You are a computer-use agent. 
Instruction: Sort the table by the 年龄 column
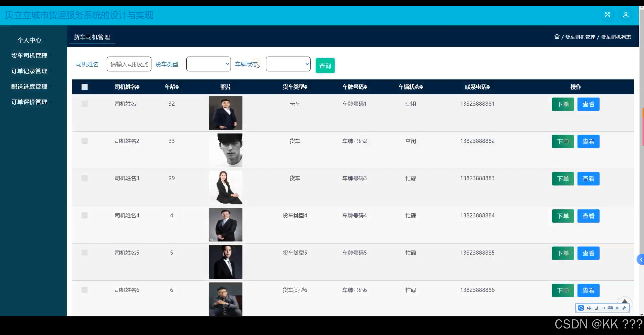pyautogui.click(x=171, y=87)
